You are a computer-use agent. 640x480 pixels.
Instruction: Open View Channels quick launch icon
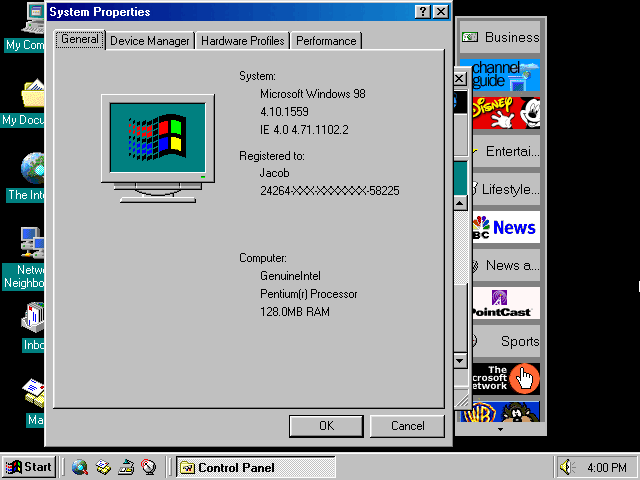pyautogui.click(x=149, y=467)
